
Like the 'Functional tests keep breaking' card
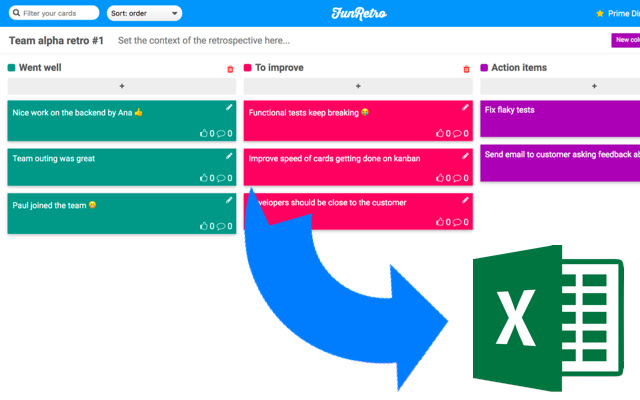[440, 133]
